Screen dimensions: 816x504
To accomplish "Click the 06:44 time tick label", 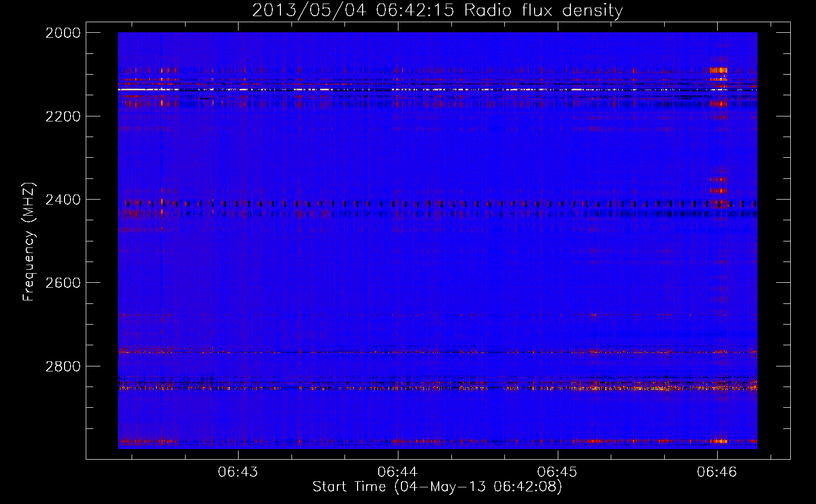I will pyautogui.click(x=398, y=472).
